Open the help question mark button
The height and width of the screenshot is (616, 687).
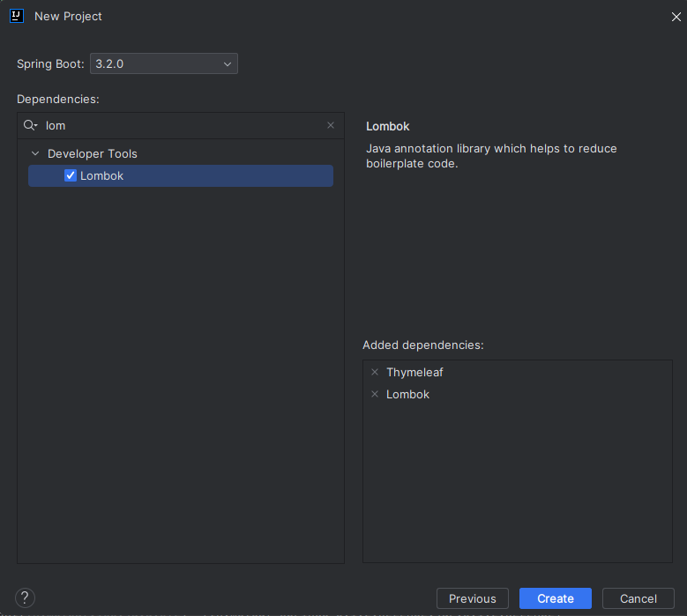[25, 597]
